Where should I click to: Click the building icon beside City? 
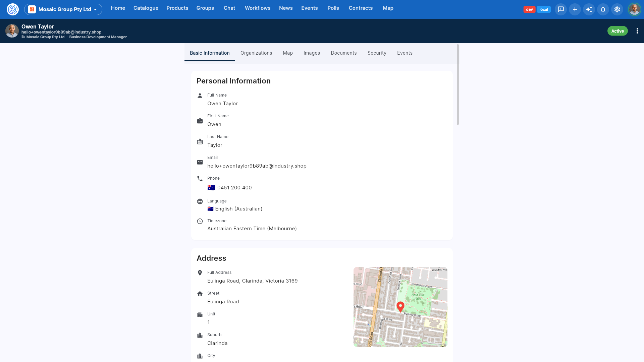(200, 356)
